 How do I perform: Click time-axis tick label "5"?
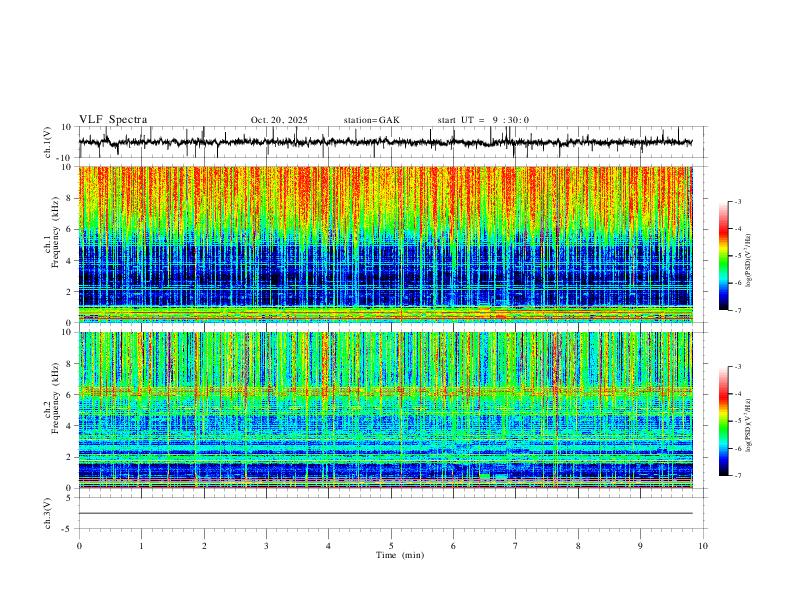391,546
